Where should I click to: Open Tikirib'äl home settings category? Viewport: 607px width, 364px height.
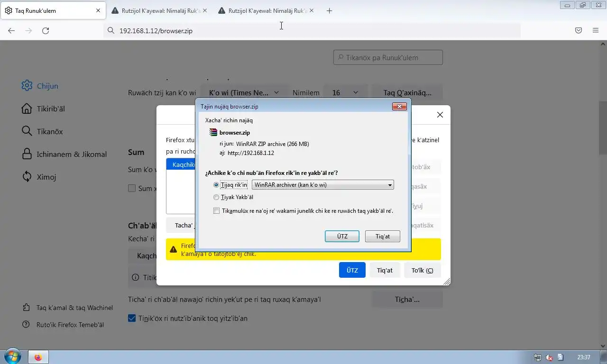coord(44,109)
